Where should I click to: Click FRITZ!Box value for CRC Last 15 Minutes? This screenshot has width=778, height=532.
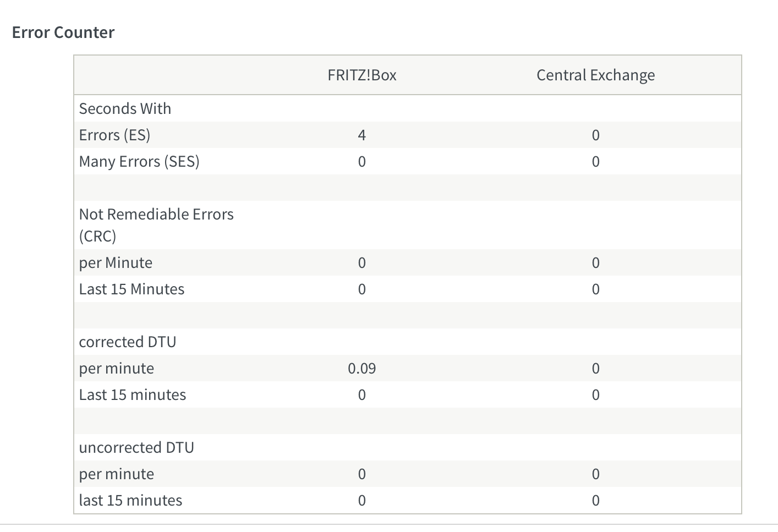361,289
